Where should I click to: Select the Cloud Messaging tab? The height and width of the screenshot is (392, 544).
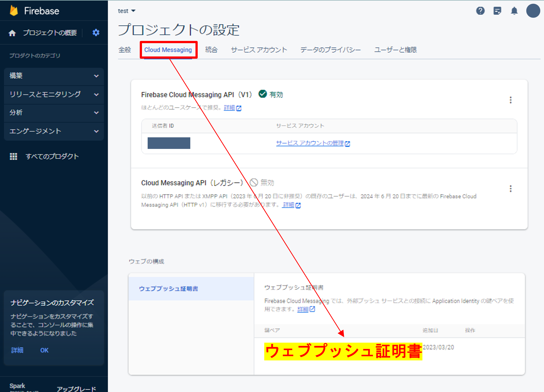[168, 50]
